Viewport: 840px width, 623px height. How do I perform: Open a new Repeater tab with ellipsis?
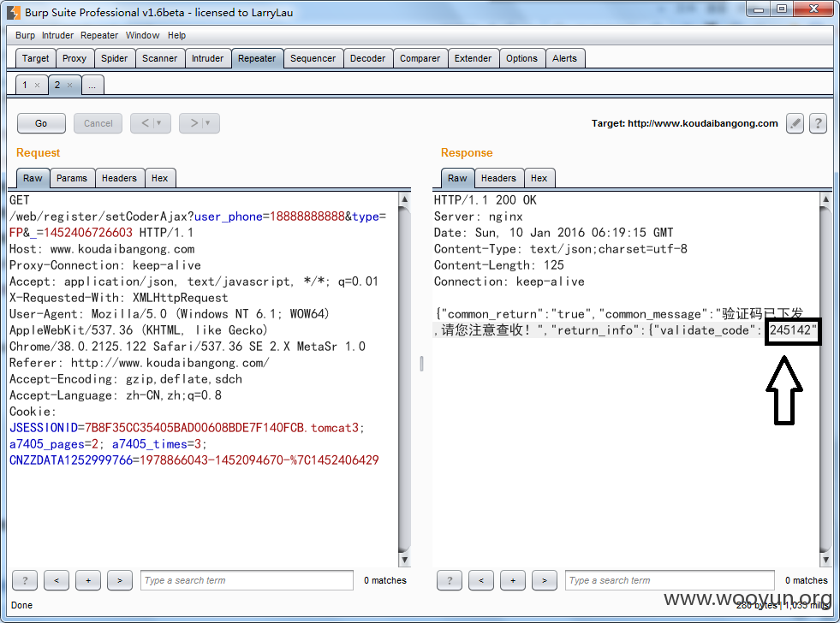[x=92, y=85]
